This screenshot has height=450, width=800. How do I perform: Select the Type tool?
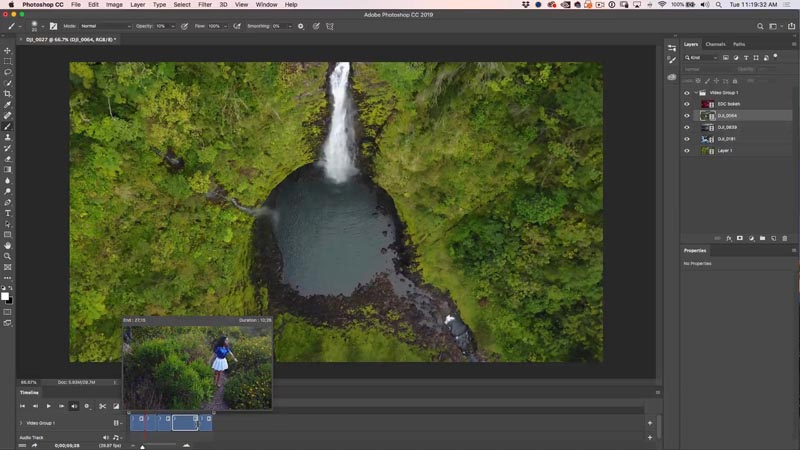point(7,213)
